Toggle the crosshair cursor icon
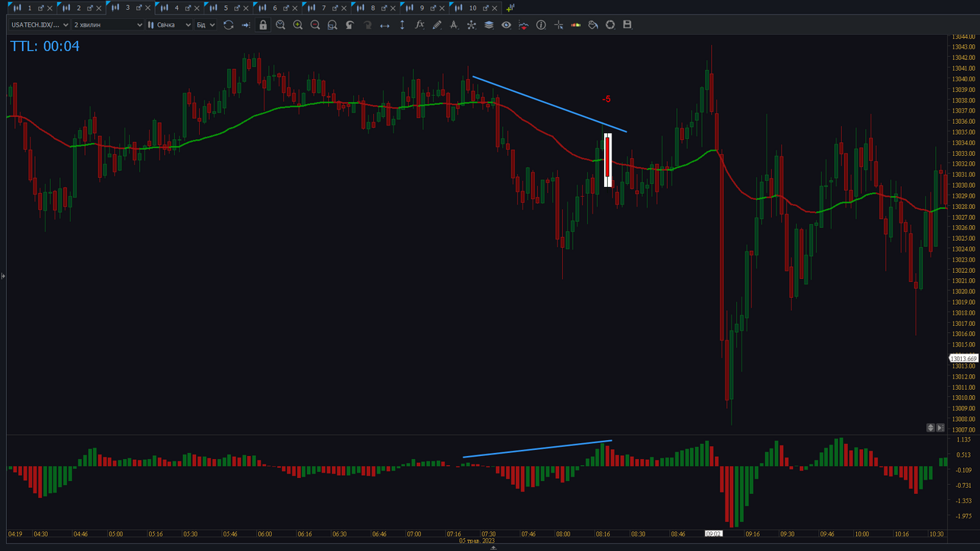This screenshot has height=551, width=980. (558, 25)
